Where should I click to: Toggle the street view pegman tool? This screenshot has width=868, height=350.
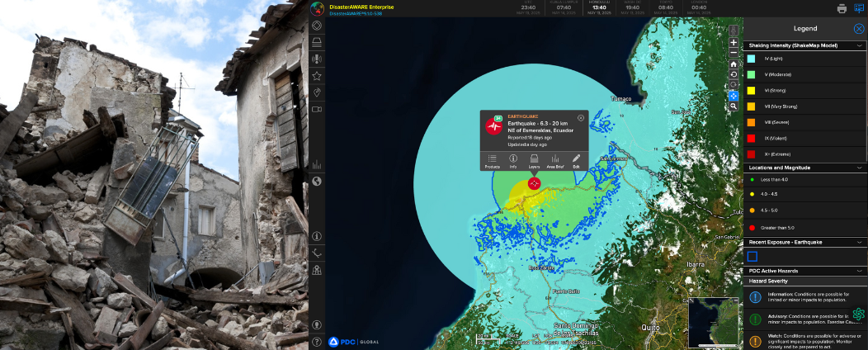pyautogui.click(x=734, y=31)
